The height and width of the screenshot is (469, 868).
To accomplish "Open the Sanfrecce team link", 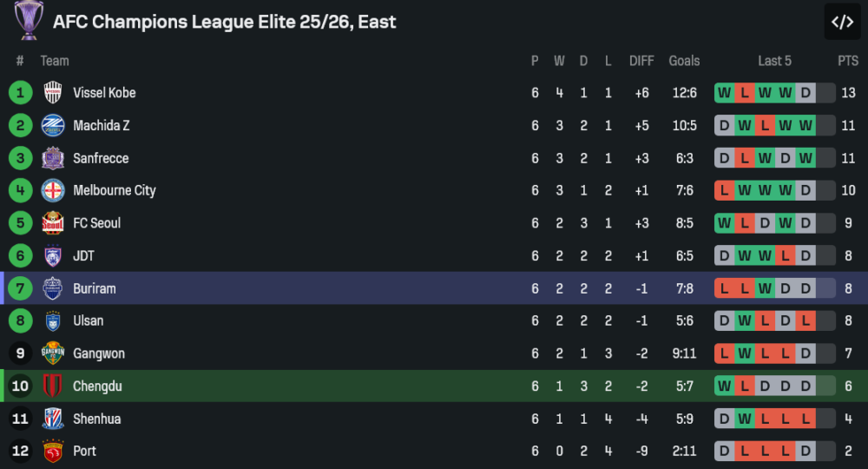I will coord(101,158).
